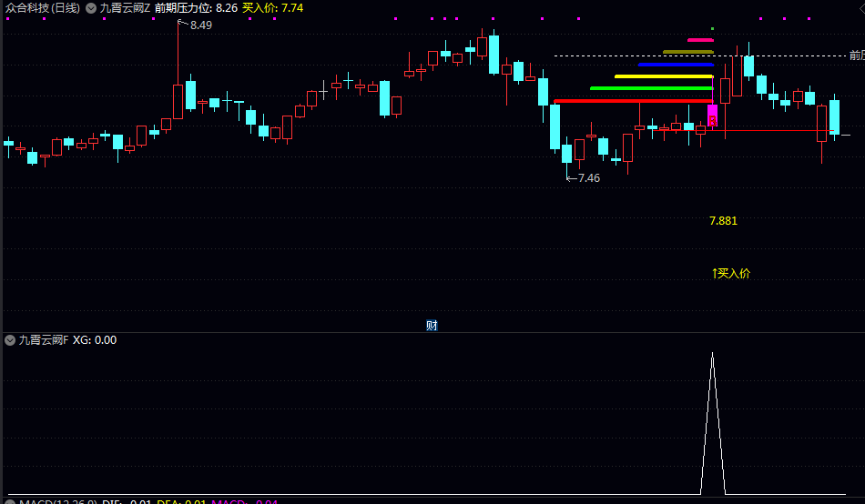This screenshot has height=504, width=865.
Task: Select the 九霄云阙Z indicator name
Action: click(x=125, y=8)
